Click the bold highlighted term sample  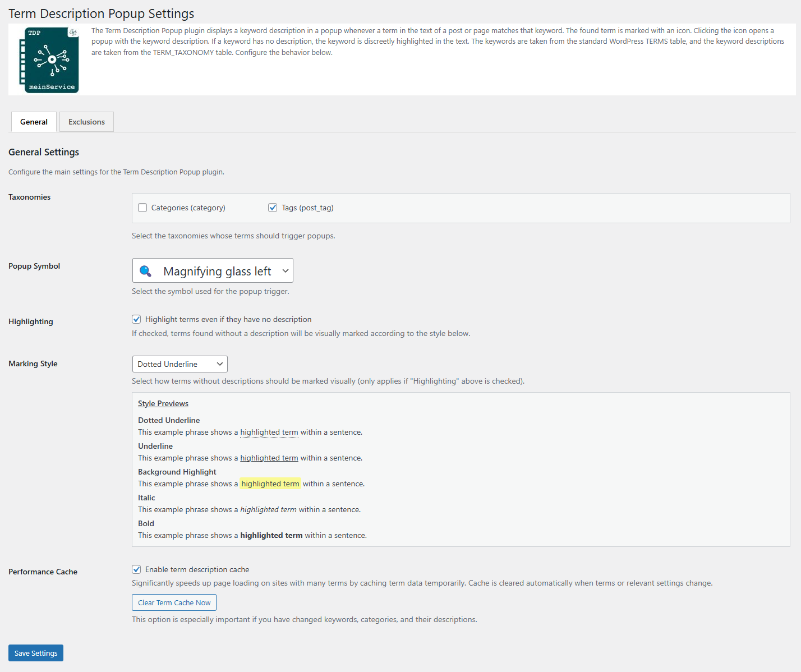click(x=271, y=536)
